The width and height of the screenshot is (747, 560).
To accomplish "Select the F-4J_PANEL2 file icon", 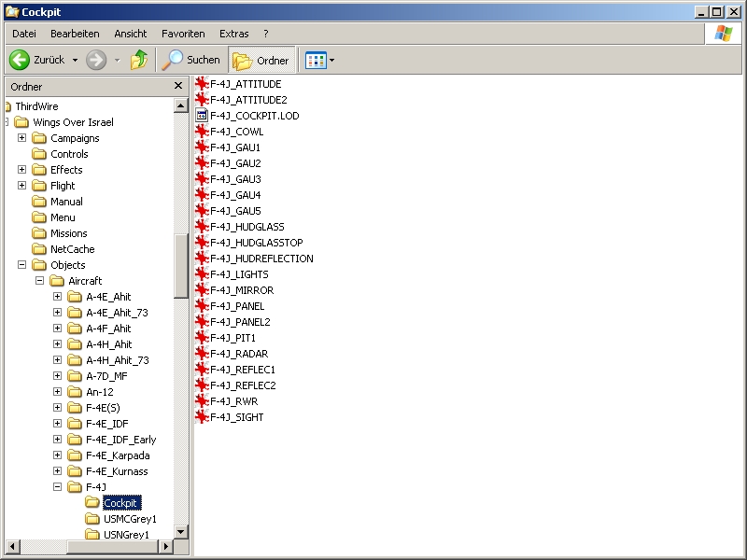I will [x=202, y=322].
